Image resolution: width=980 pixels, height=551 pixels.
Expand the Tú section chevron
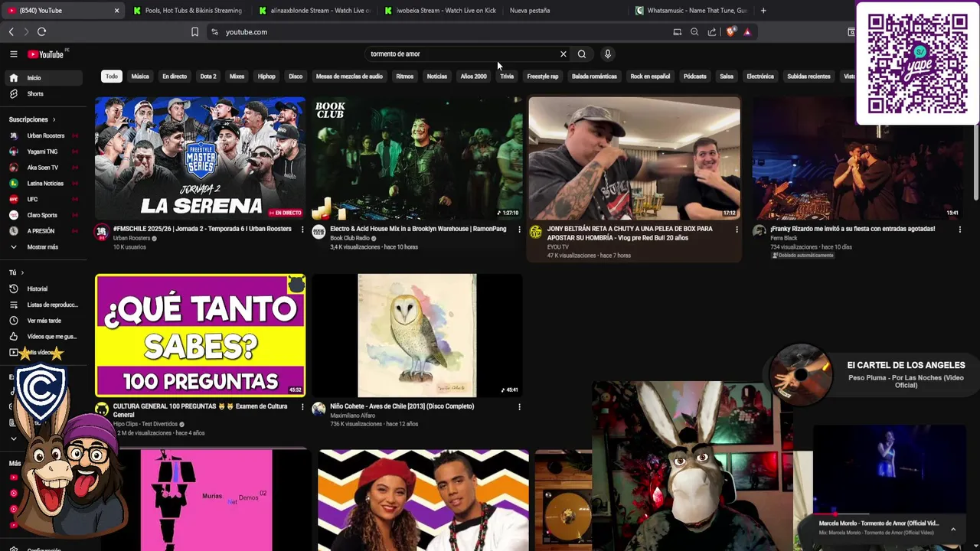pyautogui.click(x=22, y=272)
